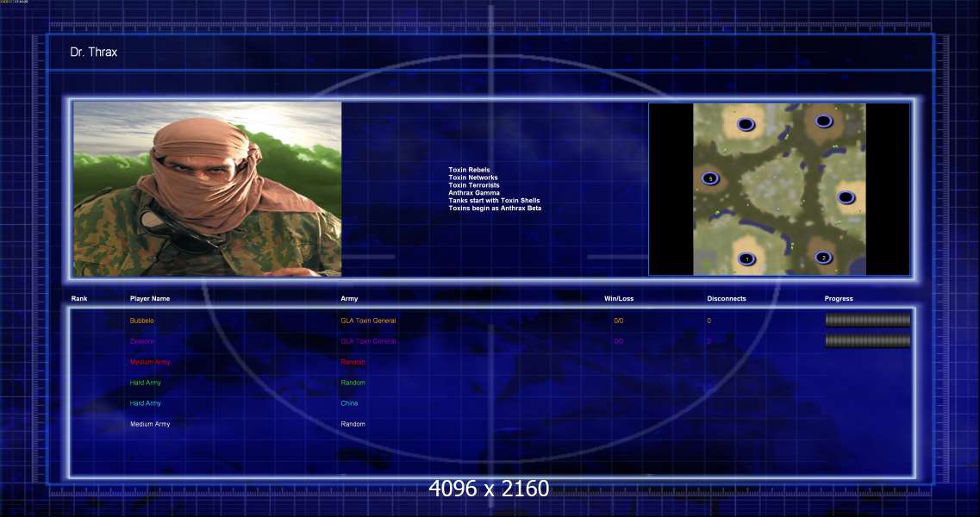This screenshot has height=517, width=980.
Task: Click start position marker 1 on minimap
Action: (747, 258)
